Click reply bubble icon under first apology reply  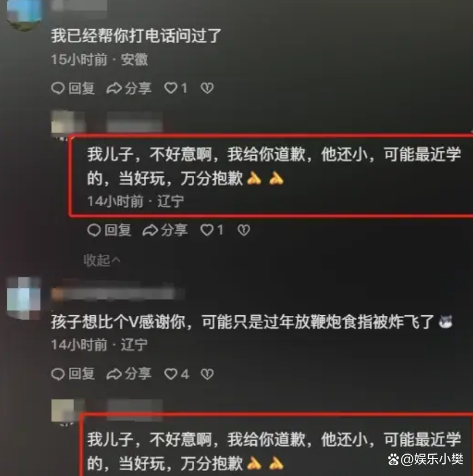point(94,230)
